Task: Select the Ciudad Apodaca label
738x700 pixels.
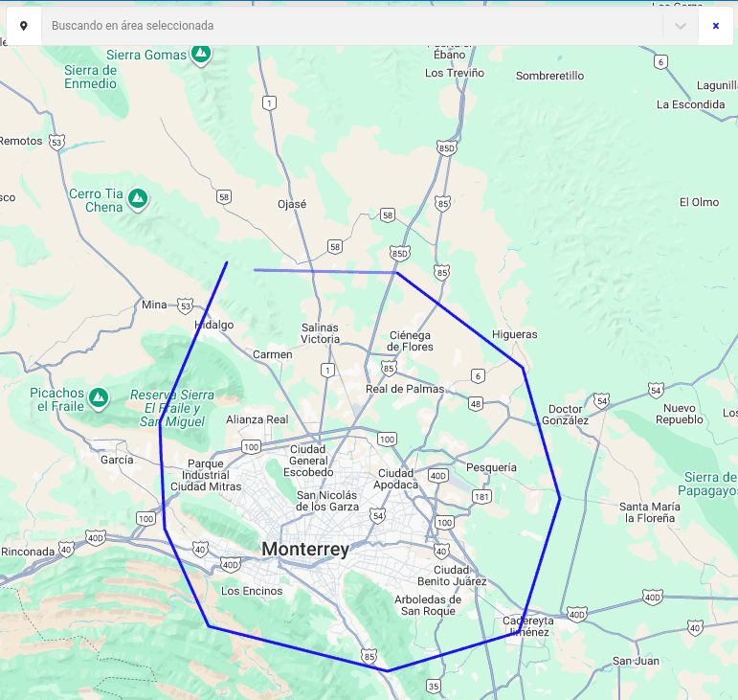Action: [x=398, y=479]
